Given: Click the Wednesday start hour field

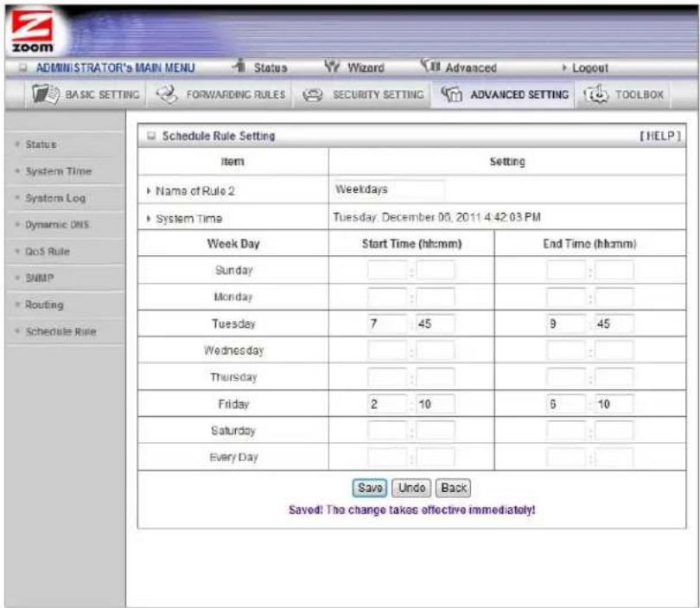Looking at the screenshot, I should 387,350.
